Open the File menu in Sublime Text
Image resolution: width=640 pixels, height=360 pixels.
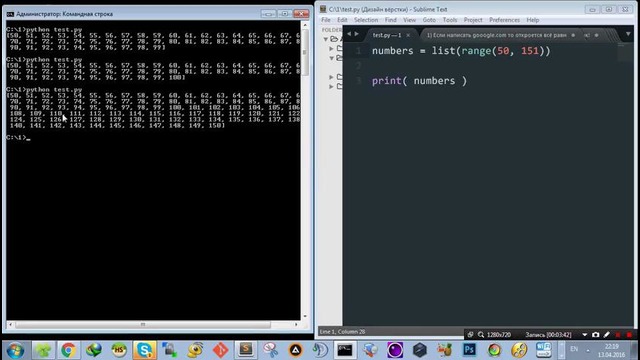[x=326, y=20]
